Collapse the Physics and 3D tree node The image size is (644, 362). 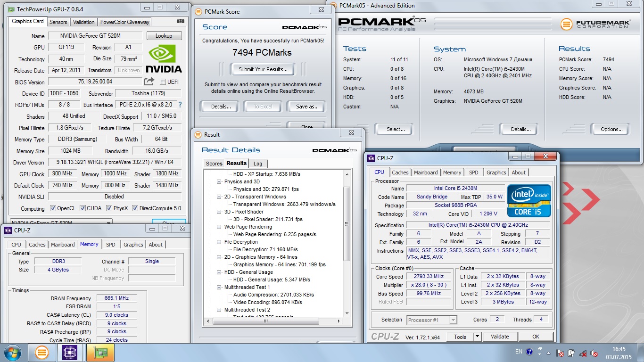219,181
